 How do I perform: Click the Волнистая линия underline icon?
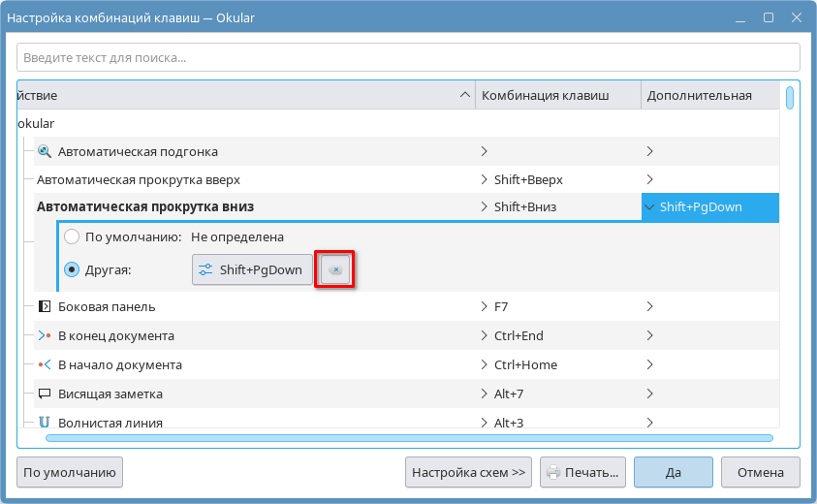click(44, 423)
